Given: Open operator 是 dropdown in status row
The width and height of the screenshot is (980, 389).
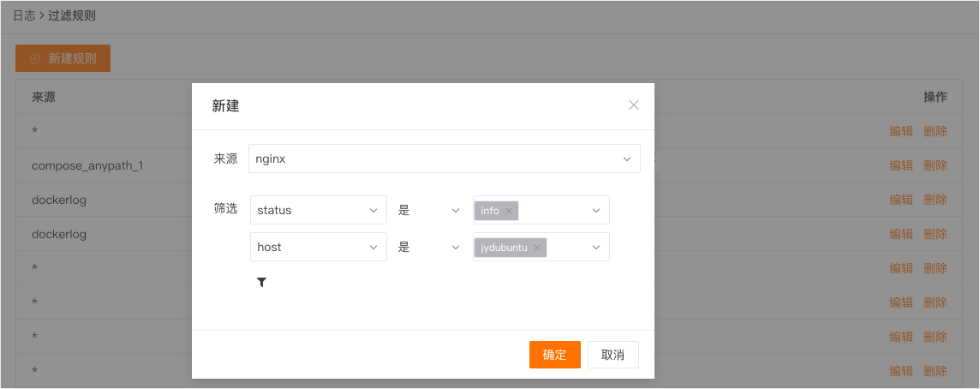Looking at the screenshot, I should pos(429,210).
